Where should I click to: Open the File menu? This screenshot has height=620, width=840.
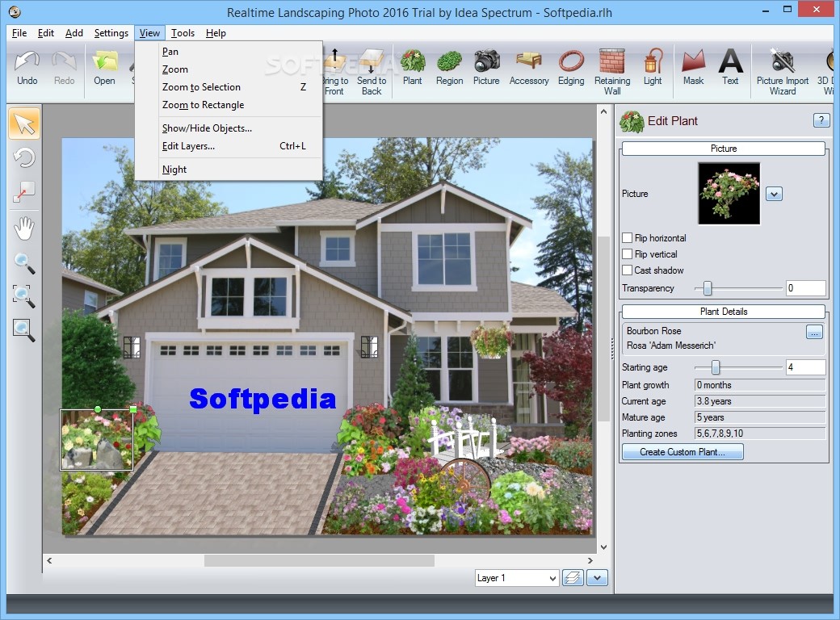pos(19,33)
